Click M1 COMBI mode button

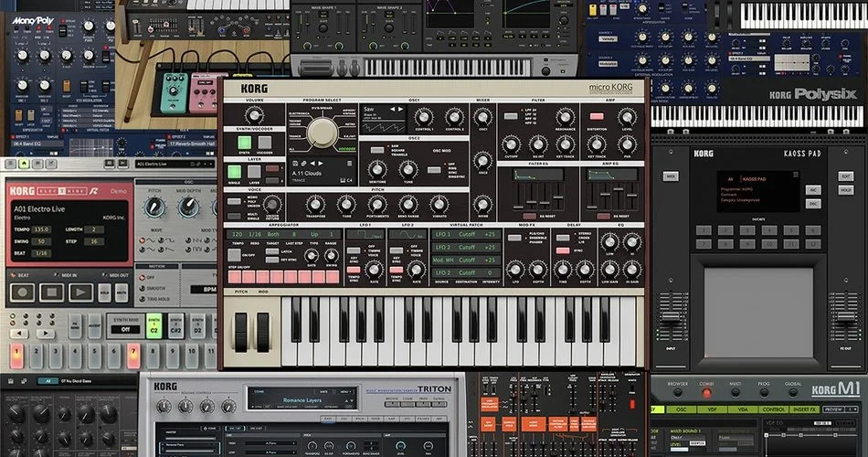[706, 393]
